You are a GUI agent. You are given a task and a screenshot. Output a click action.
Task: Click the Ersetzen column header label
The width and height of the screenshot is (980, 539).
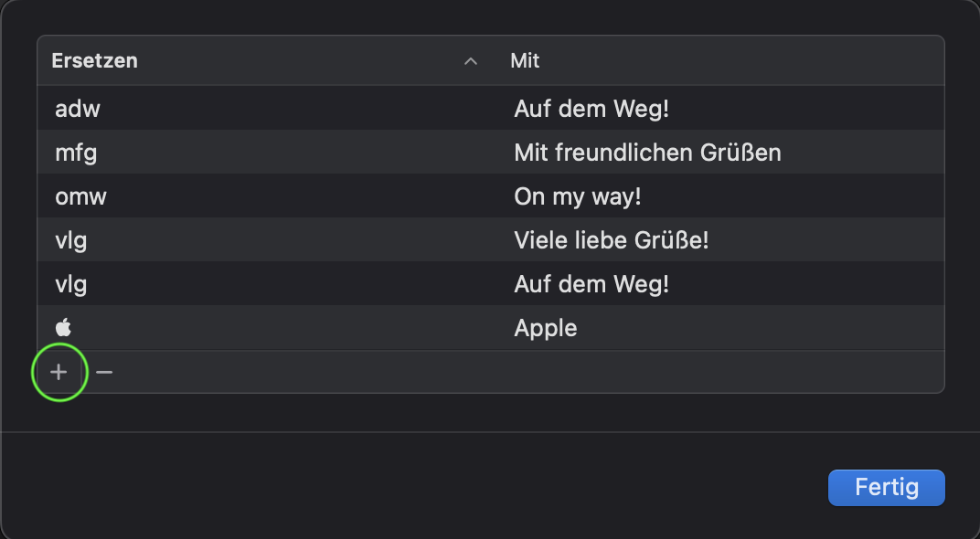[x=94, y=61]
